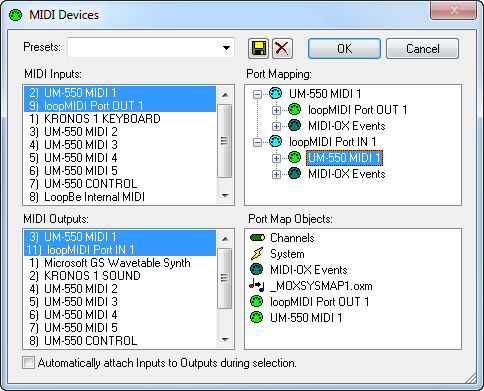484x391 pixels.
Task: Click the green MIDI Devices title bar icon
Action: pyautogui.click(x=15, y=15)
